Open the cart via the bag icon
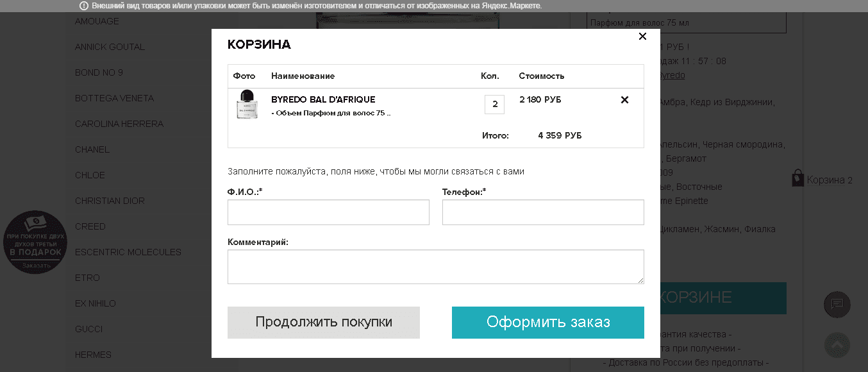Viewport: 868px width, 372px height. [797, 178]
